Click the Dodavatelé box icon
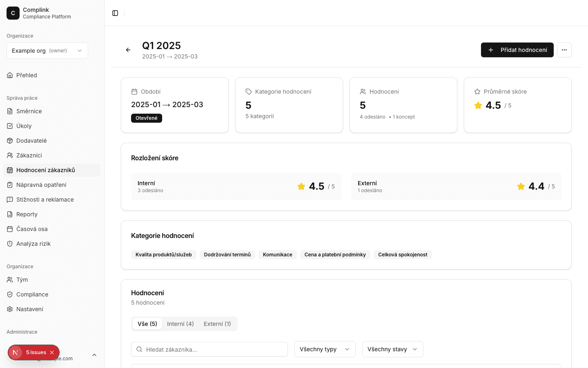This screenshot has height=368, width=588. coord(10,141)
